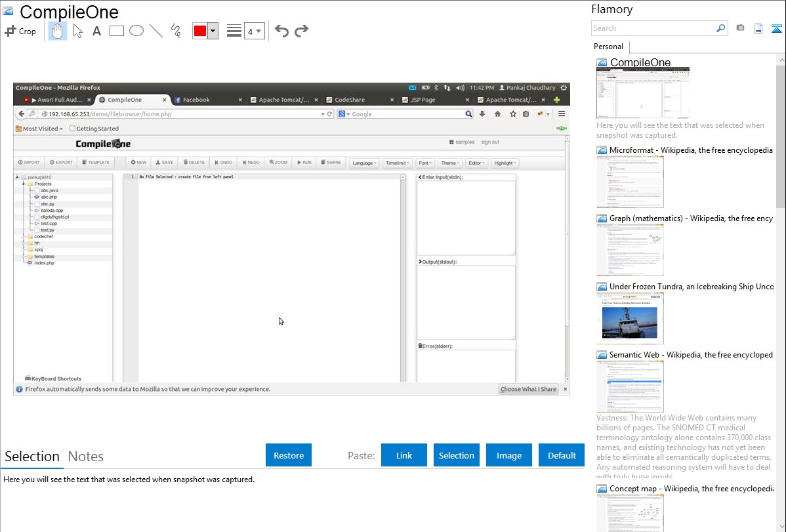Open the annotation color dropdown arrow

point(213,31)
